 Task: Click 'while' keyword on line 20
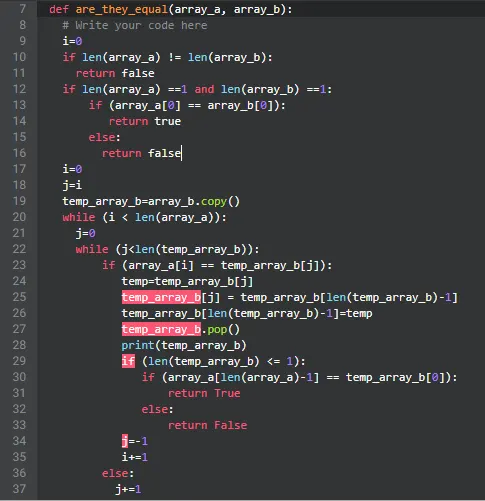click(x=79, y=217)
